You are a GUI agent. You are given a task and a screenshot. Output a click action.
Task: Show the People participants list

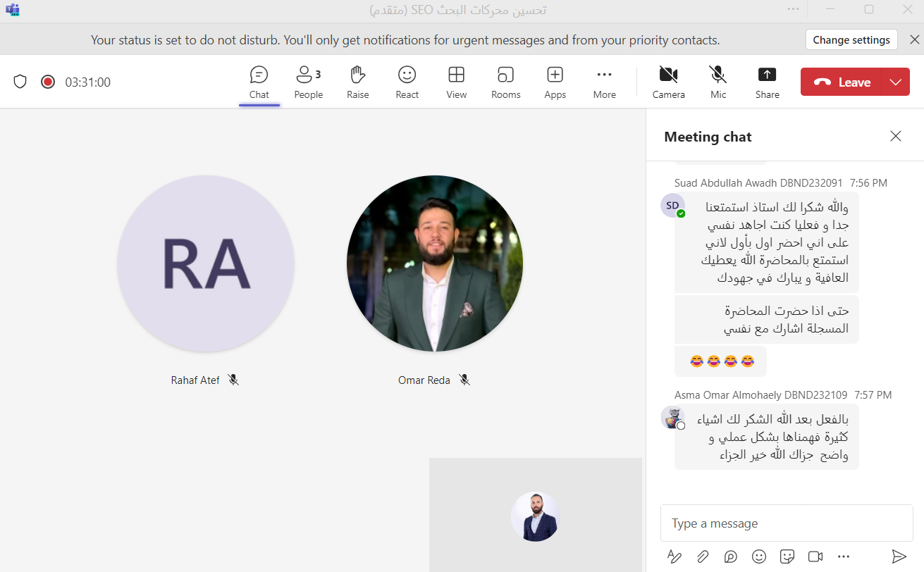coord(308,82)
